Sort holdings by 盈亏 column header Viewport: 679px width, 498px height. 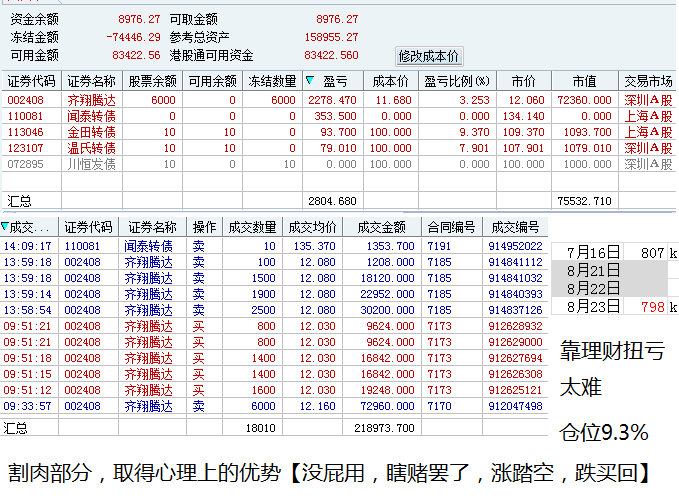point(335,81)
